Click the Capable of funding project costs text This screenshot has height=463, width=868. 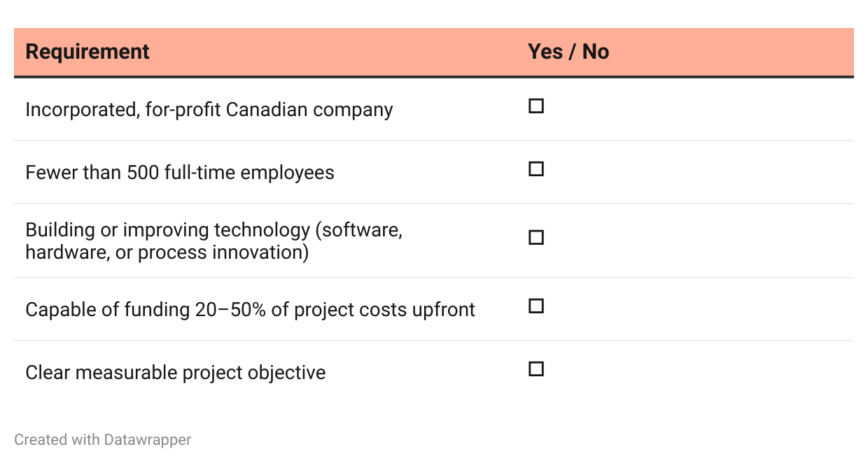click(250, 310)
